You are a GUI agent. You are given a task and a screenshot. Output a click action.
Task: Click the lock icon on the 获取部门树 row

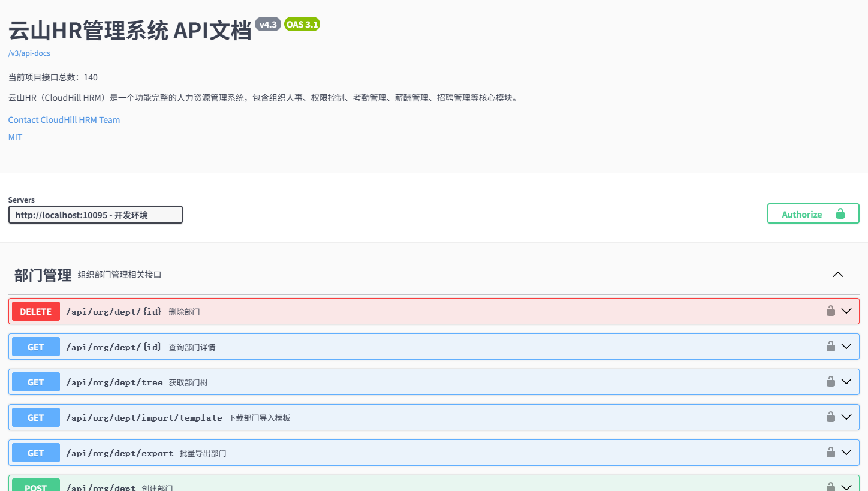pos(831,381)
